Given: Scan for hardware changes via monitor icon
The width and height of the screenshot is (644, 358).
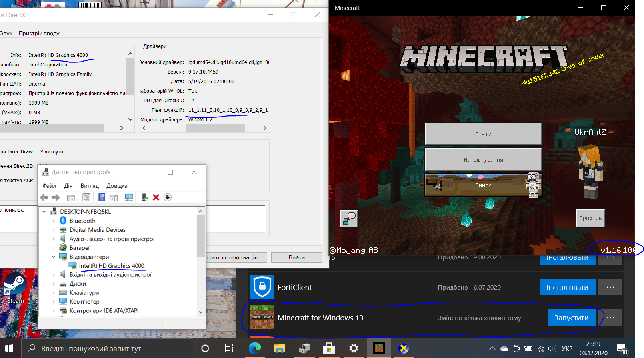Looking at the screenshot, I should 129,197.
